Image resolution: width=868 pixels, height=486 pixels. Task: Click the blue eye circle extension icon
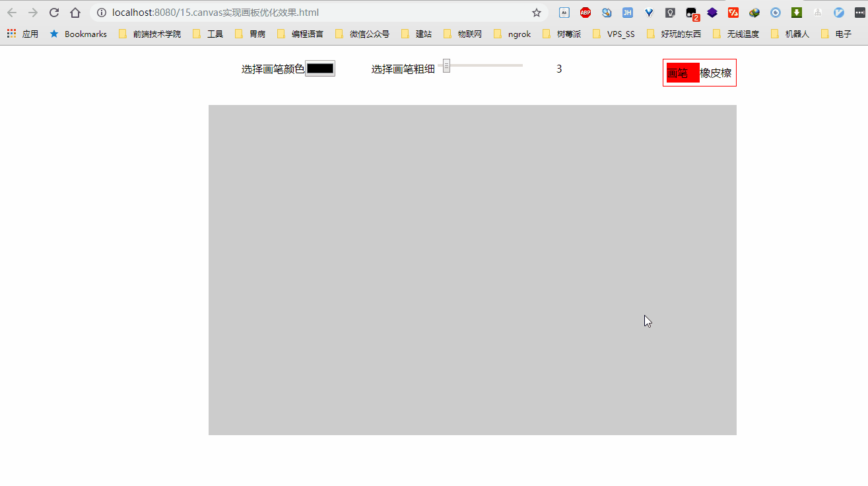coord(775,12)
